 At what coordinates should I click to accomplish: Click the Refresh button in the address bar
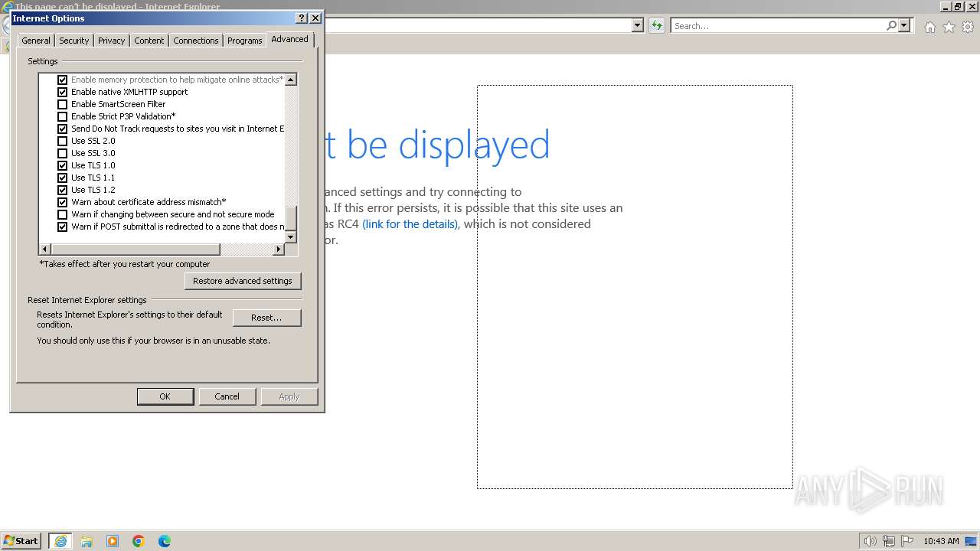657,25
